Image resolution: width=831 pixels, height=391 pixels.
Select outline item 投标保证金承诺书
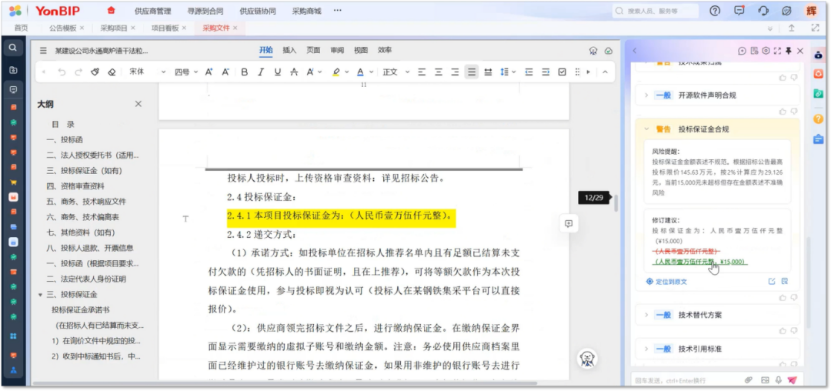[x=81, y=310]
